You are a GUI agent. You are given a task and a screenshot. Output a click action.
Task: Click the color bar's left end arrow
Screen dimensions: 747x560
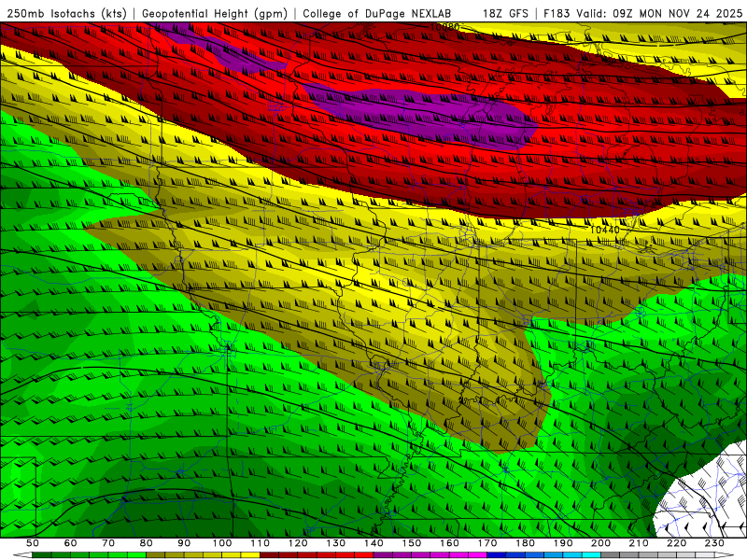coord(22,554)
